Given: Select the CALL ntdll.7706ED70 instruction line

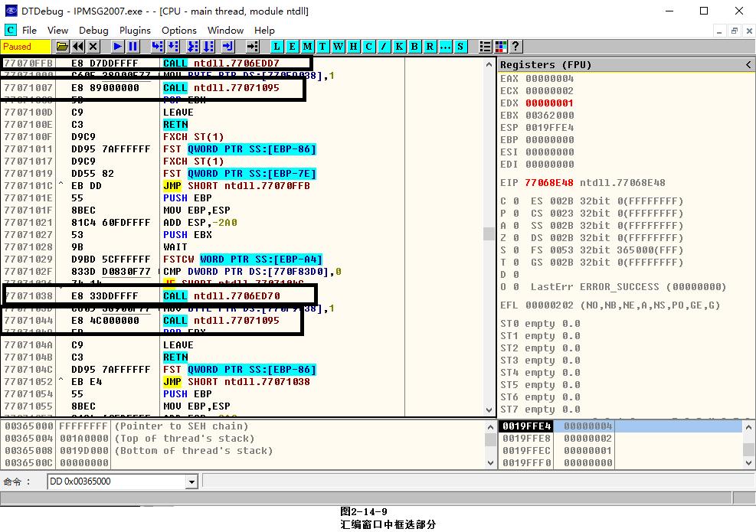Looking at the screenshot, I should click(x=230, y=296).
